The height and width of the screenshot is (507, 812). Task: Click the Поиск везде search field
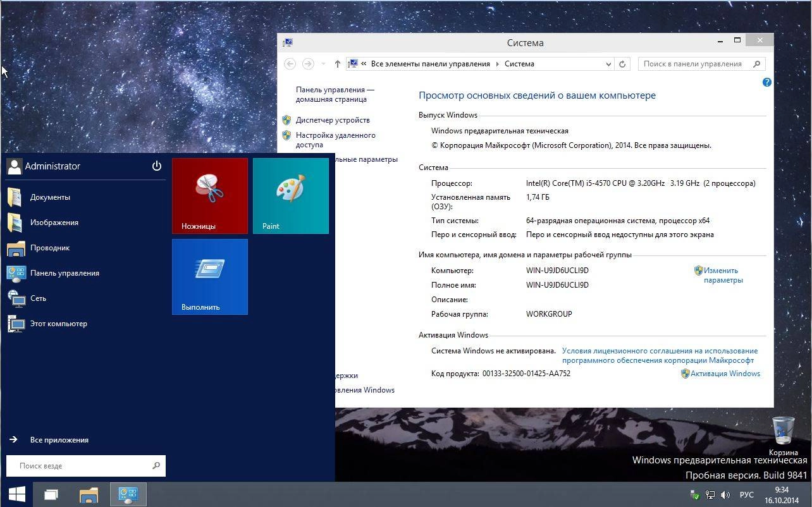(x=86, y=466)
